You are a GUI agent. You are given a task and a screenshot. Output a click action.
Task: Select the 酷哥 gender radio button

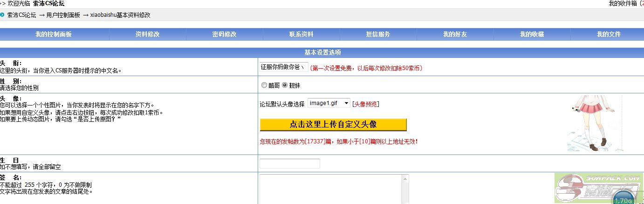[264, 85]
